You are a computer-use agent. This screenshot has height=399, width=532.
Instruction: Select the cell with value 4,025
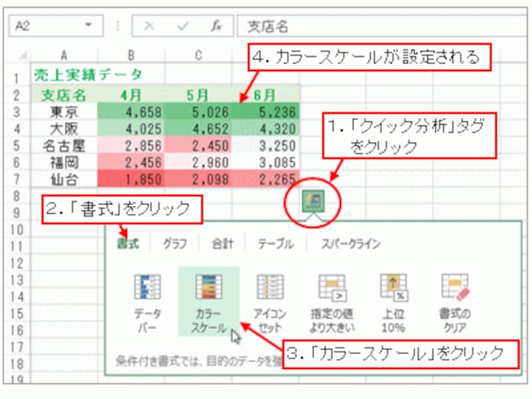pyautogui.click(x=131, y=129)
